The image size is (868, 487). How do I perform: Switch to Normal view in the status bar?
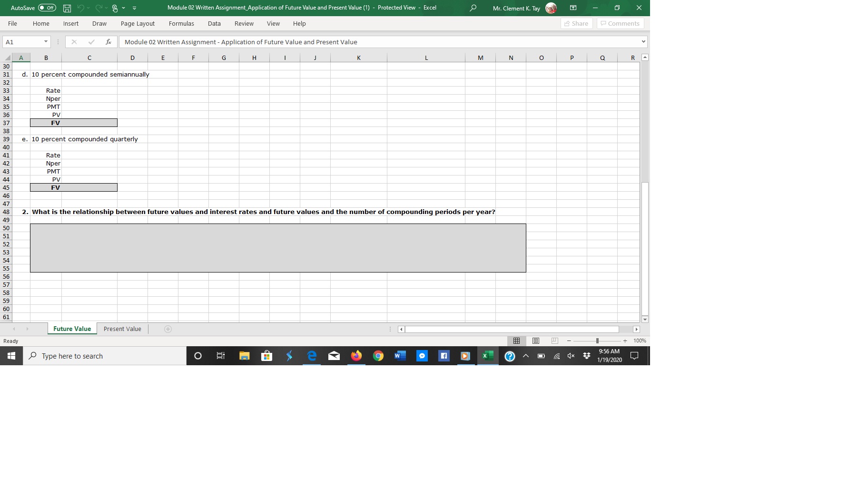pos(517,341)
